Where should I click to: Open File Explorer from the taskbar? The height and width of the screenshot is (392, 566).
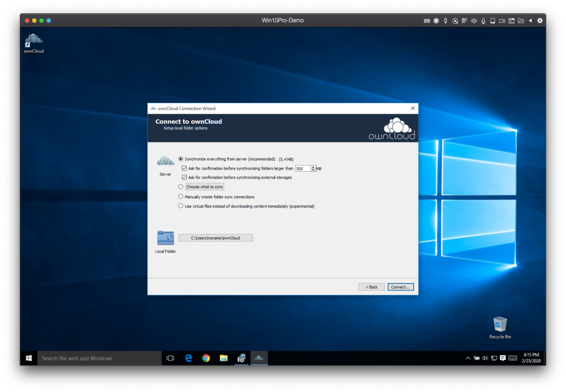pos(223,358)
